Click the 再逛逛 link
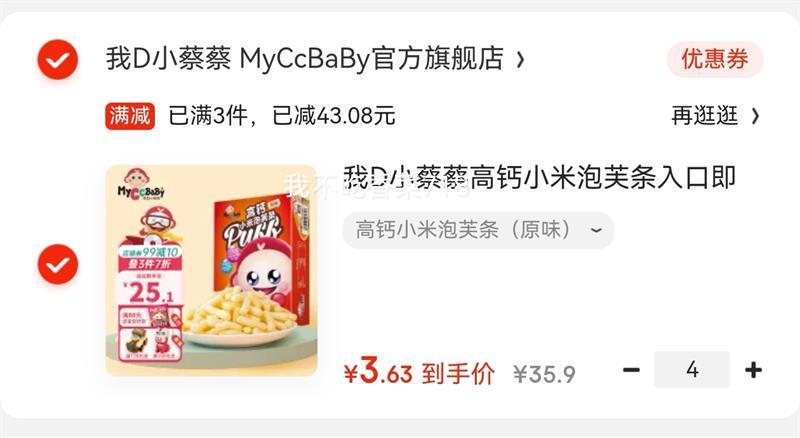The width and height of the screenshot is (800, 438). 705,115
